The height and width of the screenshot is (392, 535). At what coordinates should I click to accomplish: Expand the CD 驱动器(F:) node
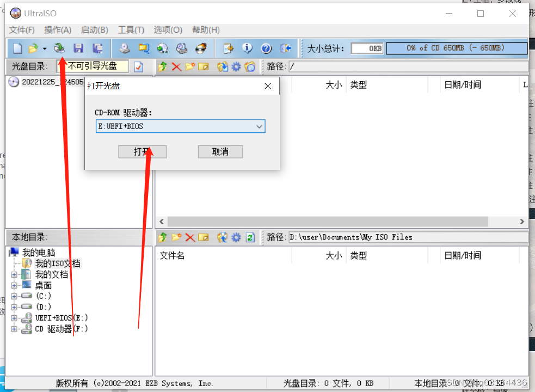click(x=14, y=329)
